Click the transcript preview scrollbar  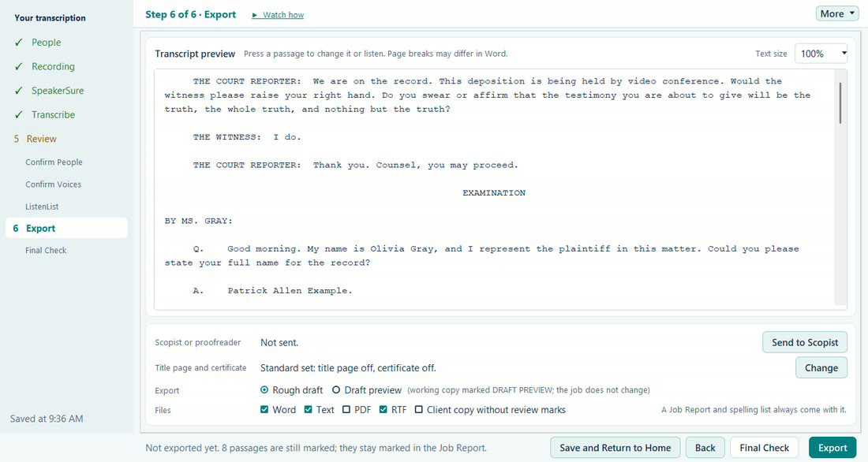pyautogui.click(x=840, y=103)
